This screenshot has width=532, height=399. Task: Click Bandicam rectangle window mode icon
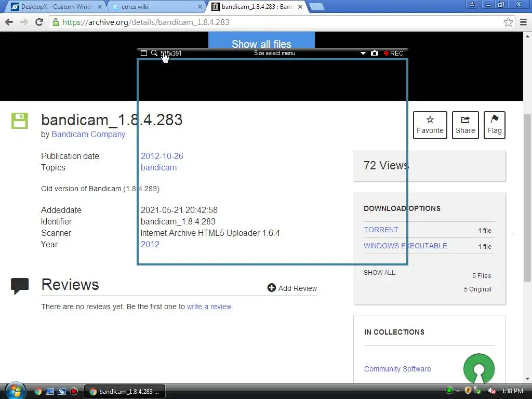click(144, 54)
